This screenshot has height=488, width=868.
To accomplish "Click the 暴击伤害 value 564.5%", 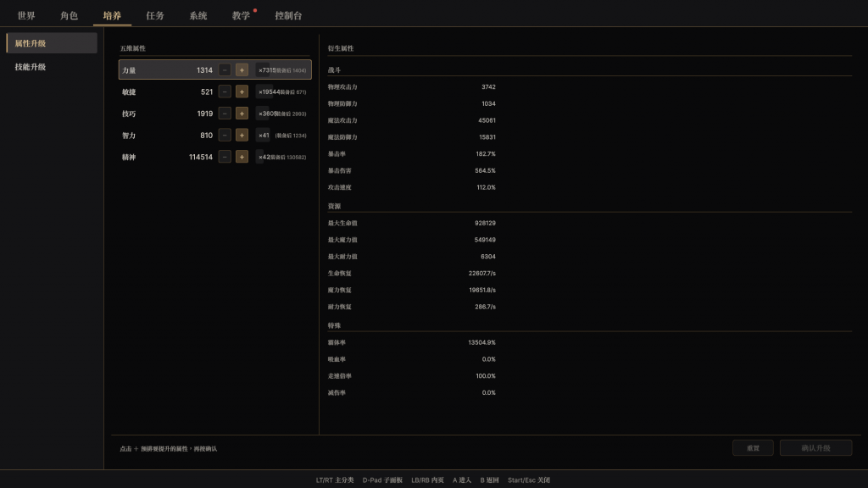I will (485, 170).
